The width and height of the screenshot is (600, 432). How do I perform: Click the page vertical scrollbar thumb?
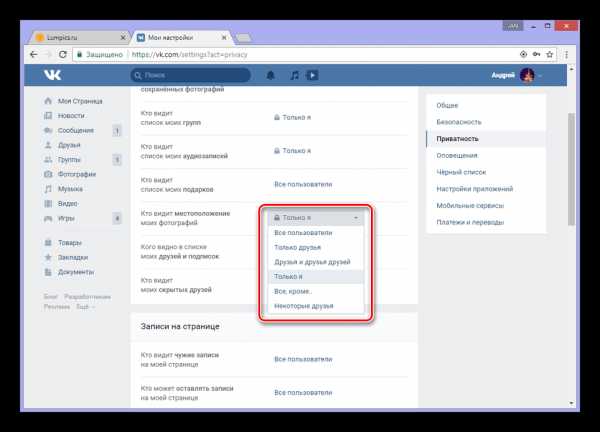pos(571,169)
